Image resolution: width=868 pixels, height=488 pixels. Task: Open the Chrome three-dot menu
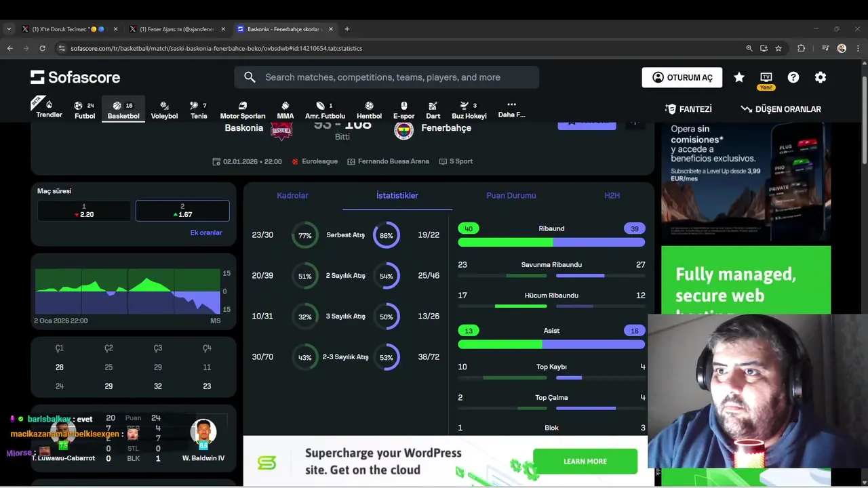pos(858,48)
